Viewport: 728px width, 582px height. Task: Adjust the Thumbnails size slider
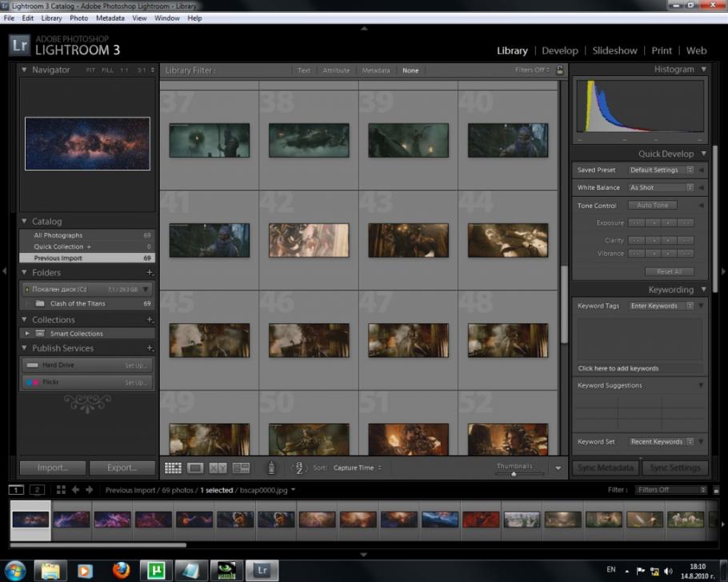514,474
